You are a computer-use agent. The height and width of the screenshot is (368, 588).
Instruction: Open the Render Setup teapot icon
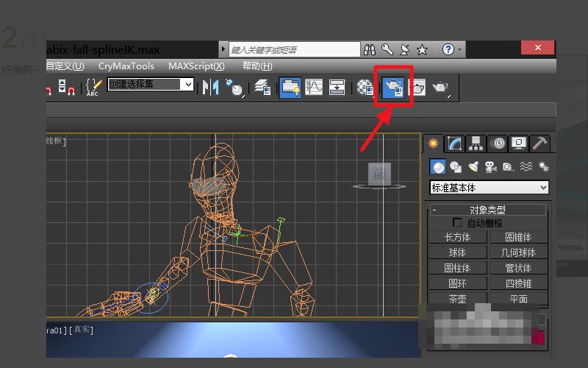click(x=393, y=88)
